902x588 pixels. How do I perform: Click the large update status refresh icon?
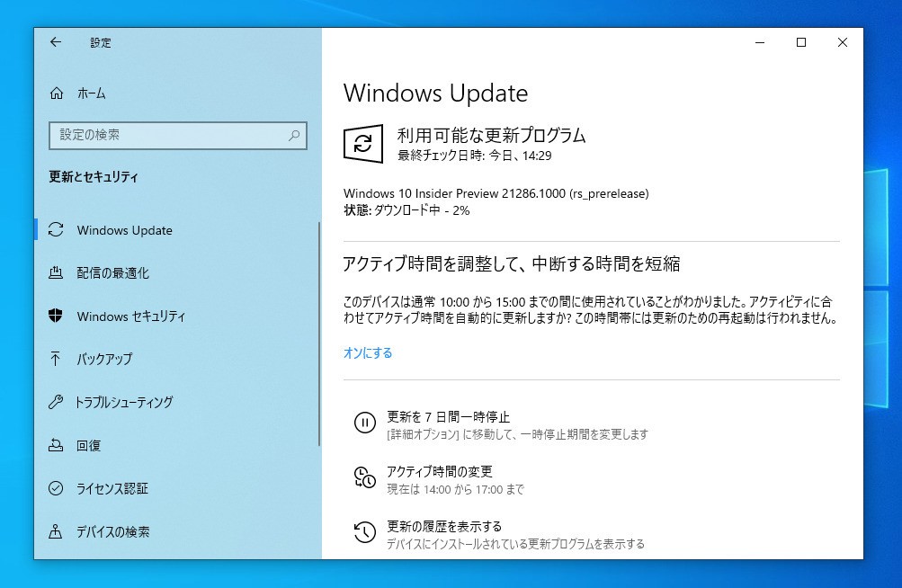(363, 143)
